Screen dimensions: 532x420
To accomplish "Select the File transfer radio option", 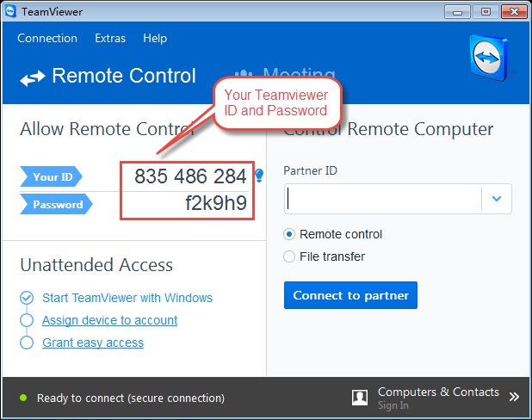I will click(289, 256).
